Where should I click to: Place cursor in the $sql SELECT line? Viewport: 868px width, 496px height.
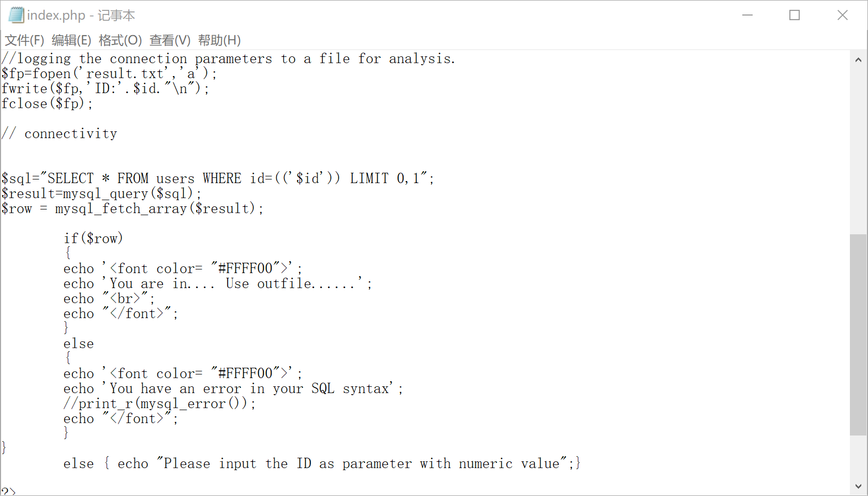(x=218, y=178)
